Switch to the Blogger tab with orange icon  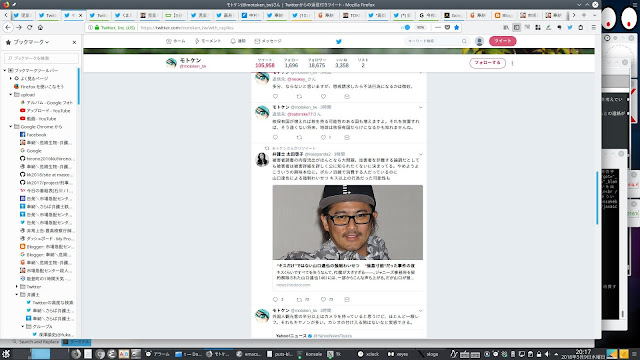click(x=504, y=15)
